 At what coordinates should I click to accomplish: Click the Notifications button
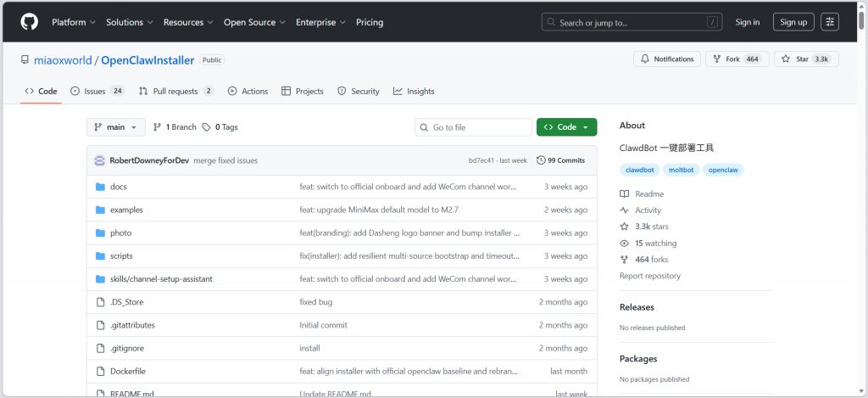pos(667,59)
